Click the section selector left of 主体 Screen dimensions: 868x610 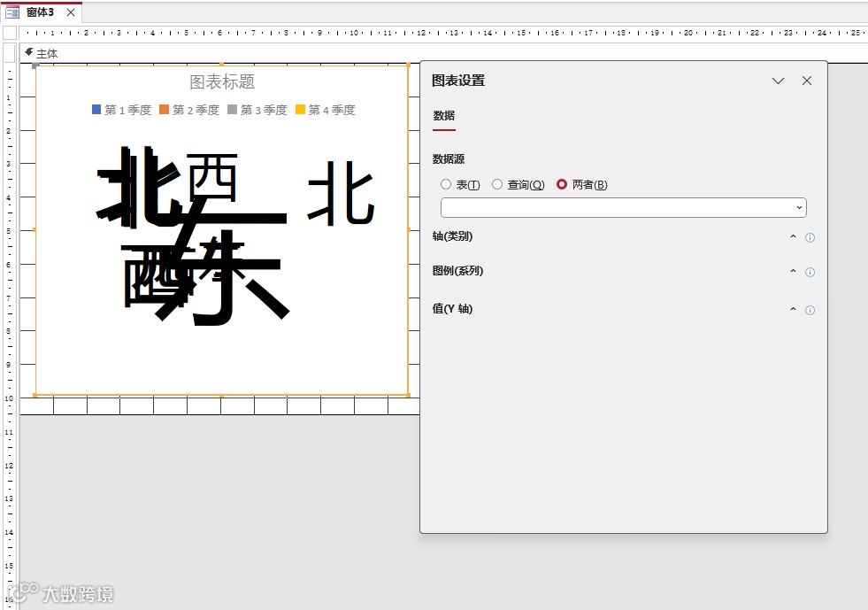(x=10, y=53)
